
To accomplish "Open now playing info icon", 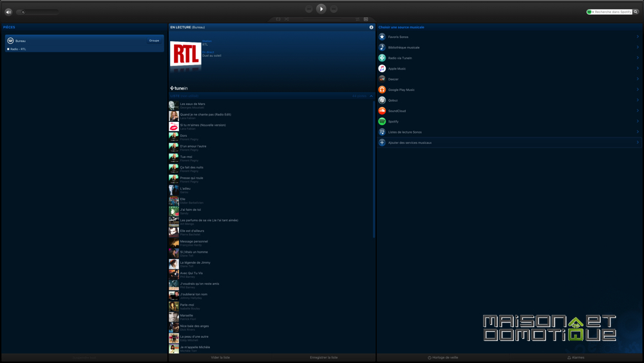I will 371,27.
